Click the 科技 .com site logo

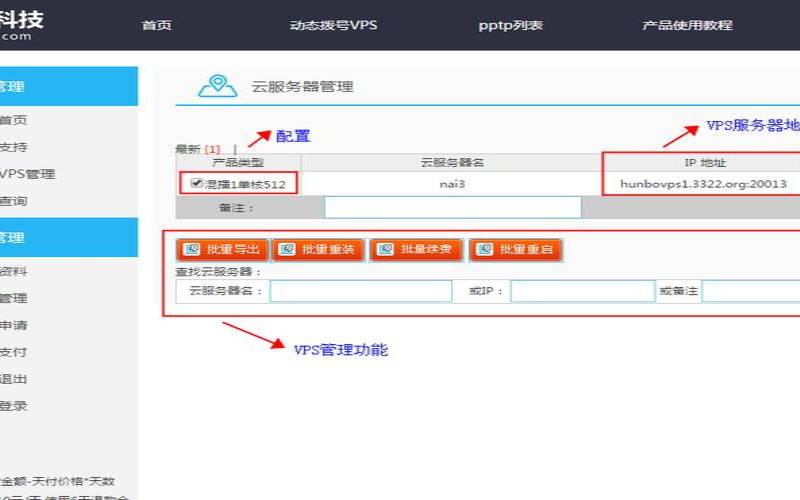pos(21,25)
